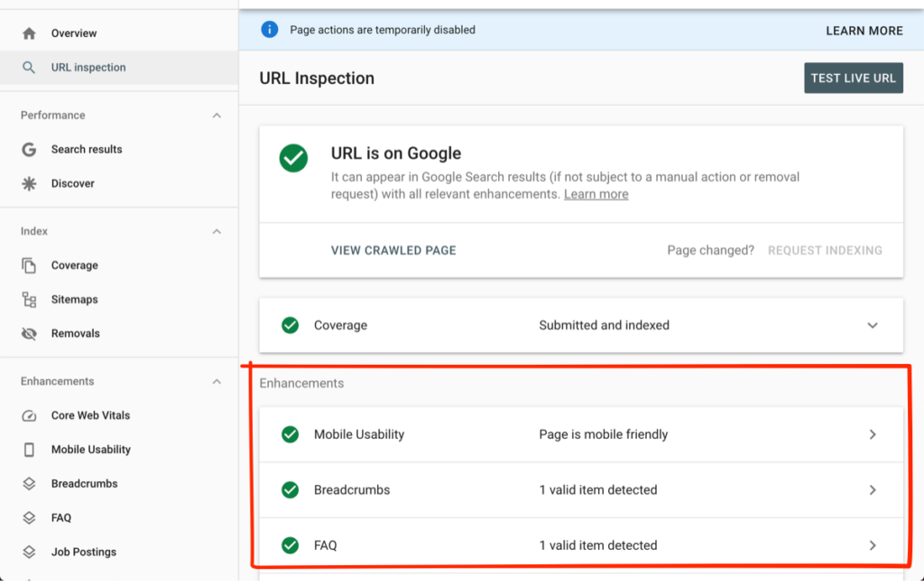Collapse the Index sidebar section
Screen dimensions: 924x586
[x=217, y=232]
